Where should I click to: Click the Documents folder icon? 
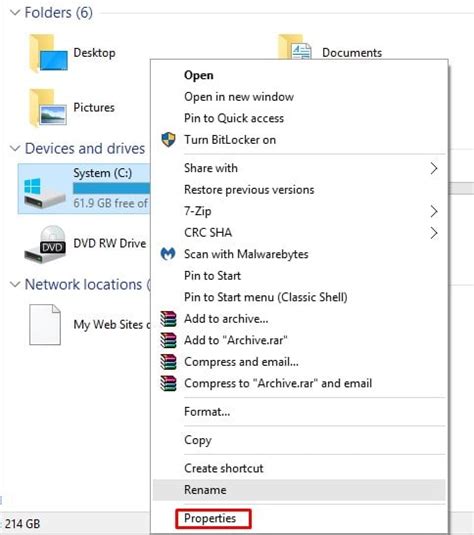pyautogui.click(x=295, y=47)
